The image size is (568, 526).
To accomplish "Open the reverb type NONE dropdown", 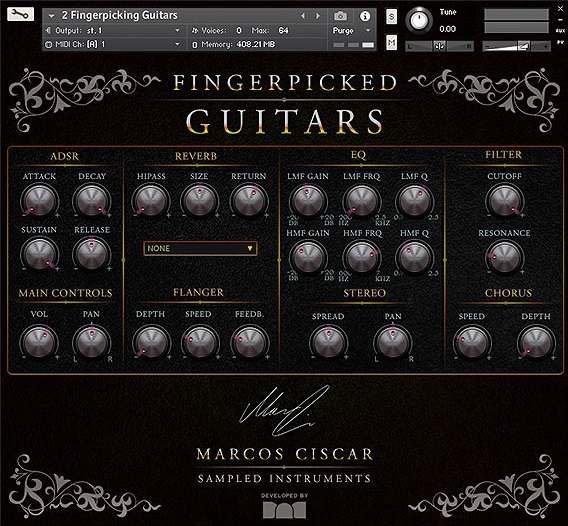I will 200,248.
